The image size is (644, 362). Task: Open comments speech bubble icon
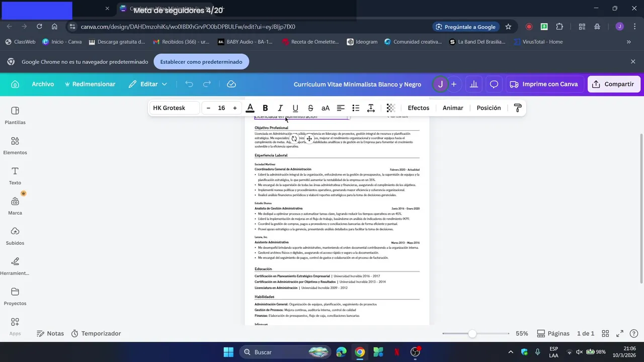tap(494, 84)
